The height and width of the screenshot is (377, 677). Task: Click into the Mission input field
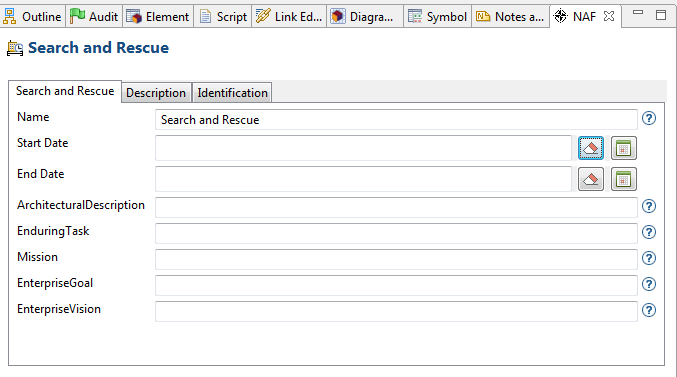[x=396, y=260]
